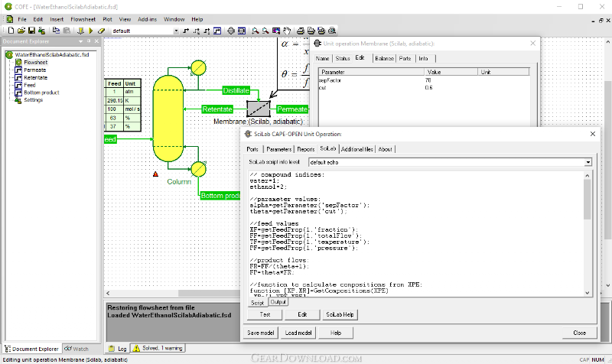The width and height of the screenshot is (612, 364).
Task: Click the copy icon in the toolbar
Action: 56,31
